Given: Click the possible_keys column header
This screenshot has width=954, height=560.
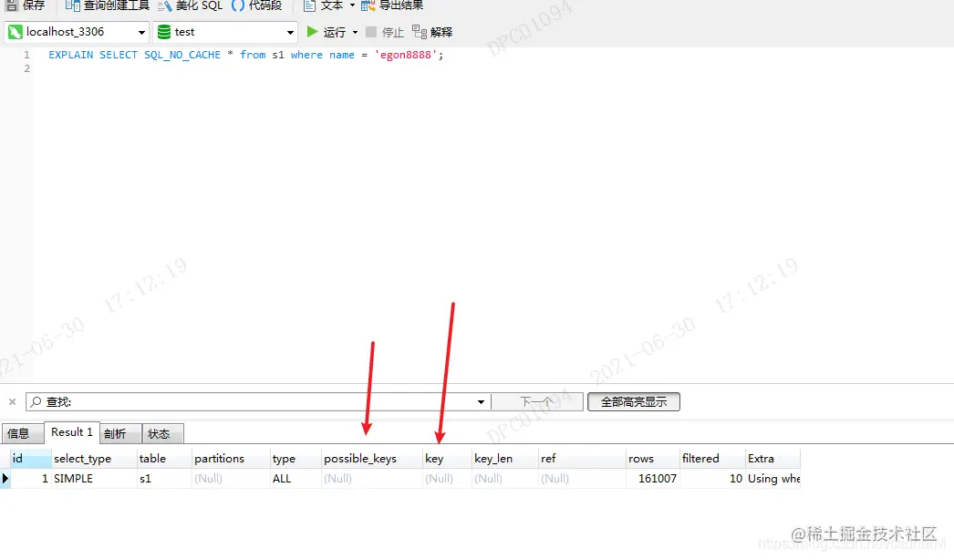Looking at the screenshot, I should 372,459.
